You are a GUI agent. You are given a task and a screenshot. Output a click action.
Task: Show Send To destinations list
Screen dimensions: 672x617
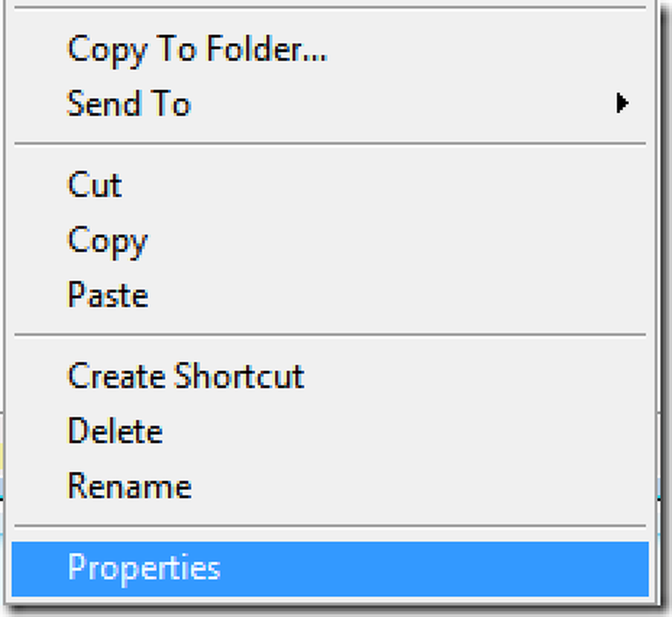(x=330, y=104)
